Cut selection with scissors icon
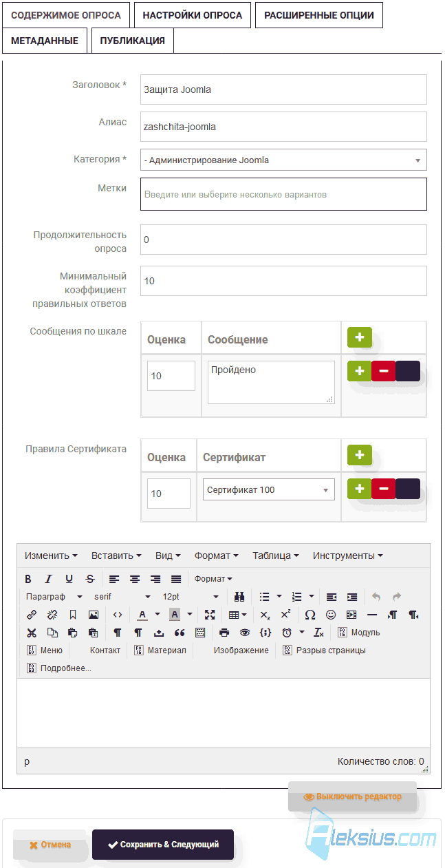The image size is (445, 868). point(32,633)
